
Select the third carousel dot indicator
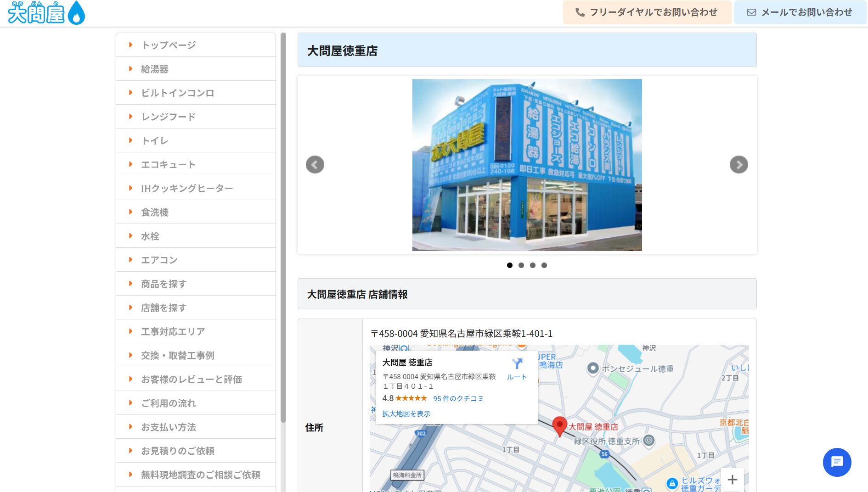click(x=533, y=265)
